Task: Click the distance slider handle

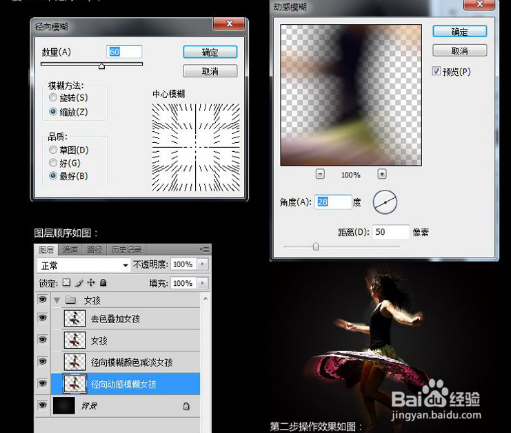Action: 316,247
